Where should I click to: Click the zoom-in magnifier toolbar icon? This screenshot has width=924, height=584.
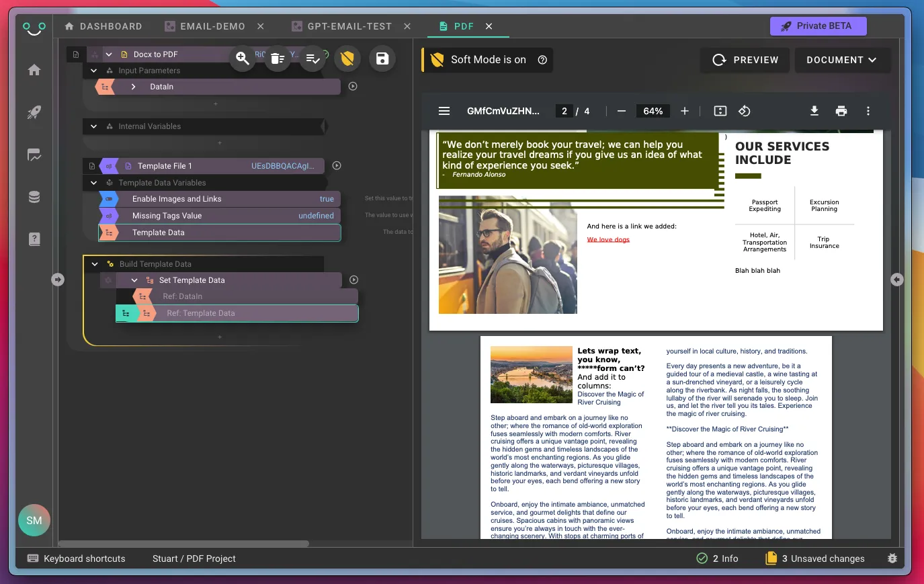[x=243, y=58]
